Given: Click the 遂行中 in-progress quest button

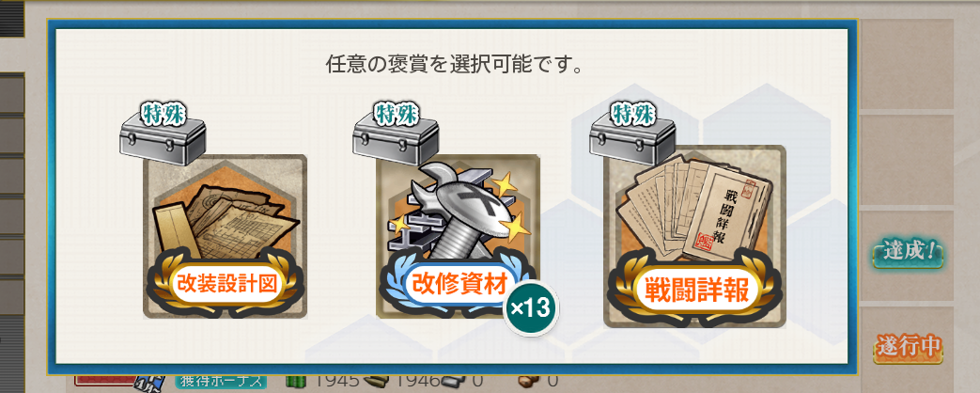Looking at the screenshot, I should coord(909,348).
